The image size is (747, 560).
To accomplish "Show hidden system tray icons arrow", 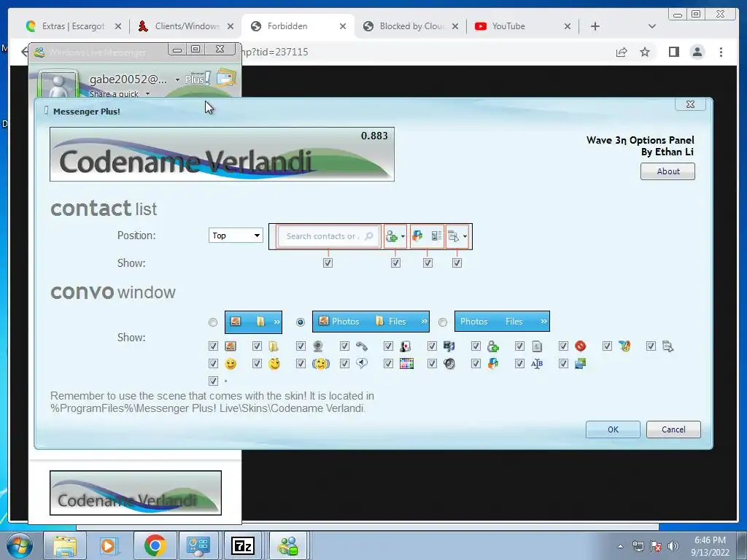I will 620,546.
